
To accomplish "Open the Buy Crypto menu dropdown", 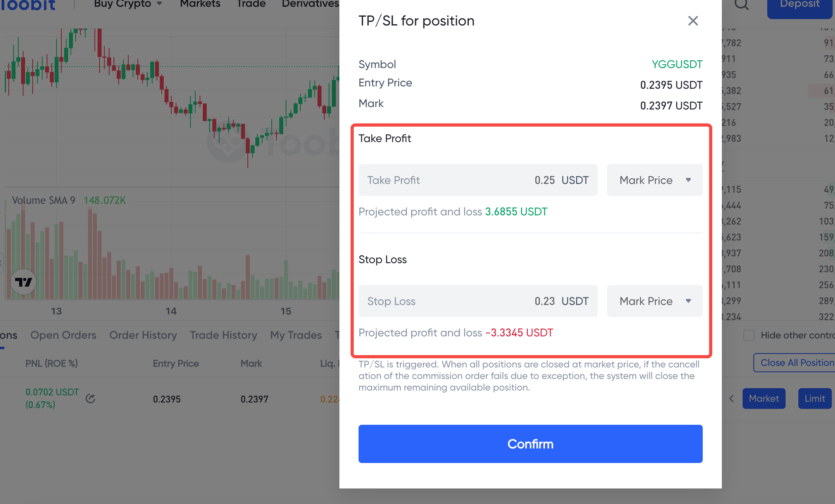I will [128, 4].
